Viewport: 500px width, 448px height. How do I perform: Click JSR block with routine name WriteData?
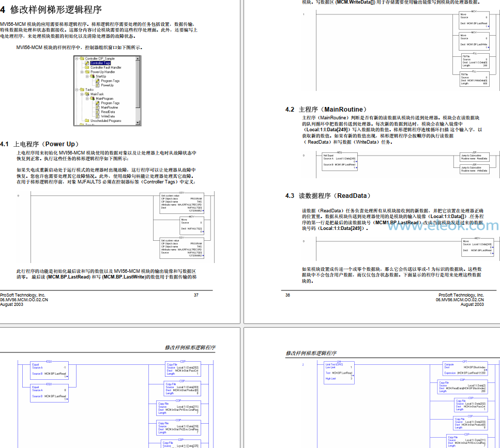click(474, 169)
